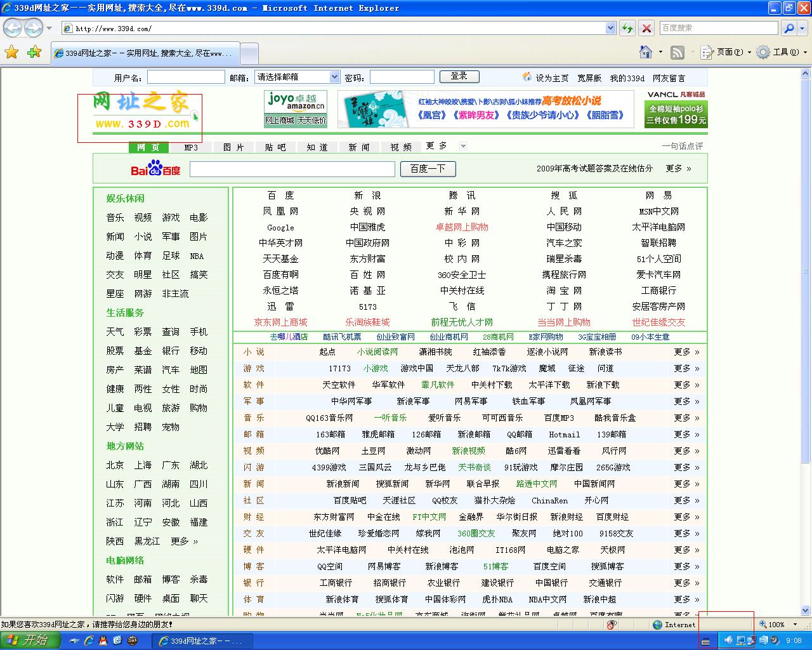Launch QQ penguin from quick launch
The image size is (812, 650).
[x=103, y=640]
